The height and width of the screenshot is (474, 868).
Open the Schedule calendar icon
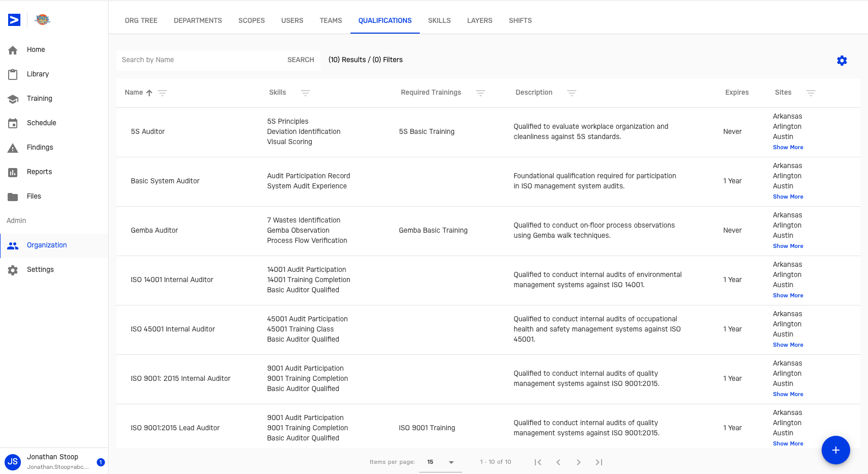(13, 123)
